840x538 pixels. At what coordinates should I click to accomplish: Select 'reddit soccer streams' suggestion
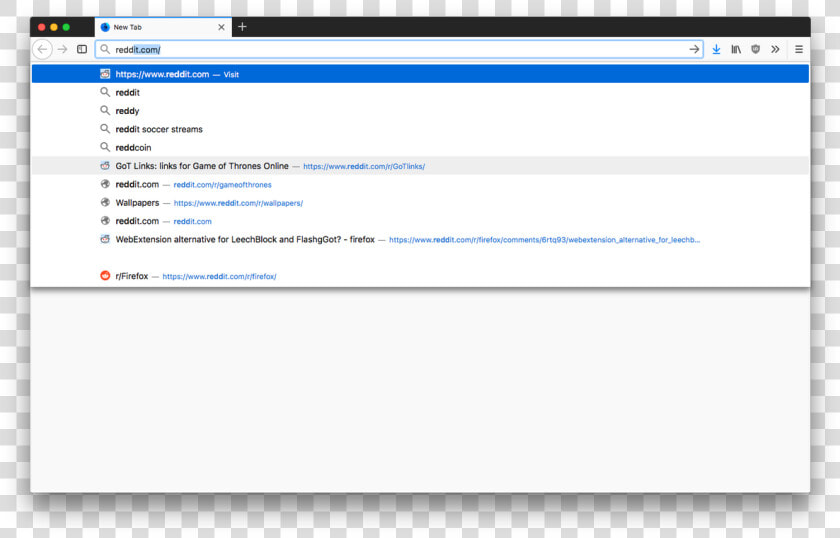[420, 129]
